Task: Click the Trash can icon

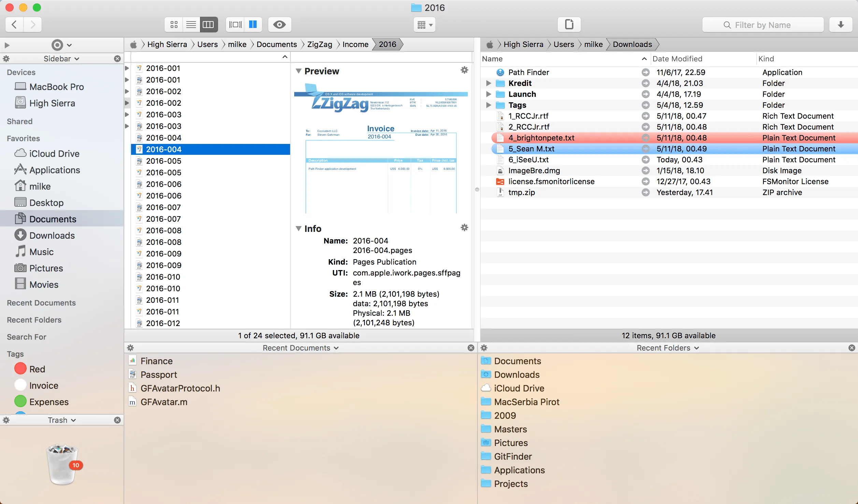Action: point(62,464)
